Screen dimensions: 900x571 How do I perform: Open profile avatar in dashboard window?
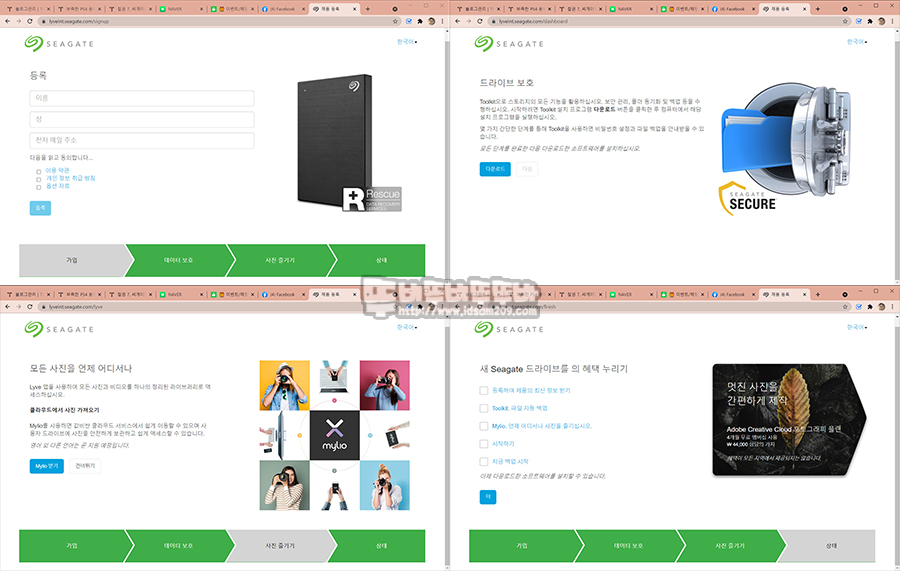[x=882, y=21]
